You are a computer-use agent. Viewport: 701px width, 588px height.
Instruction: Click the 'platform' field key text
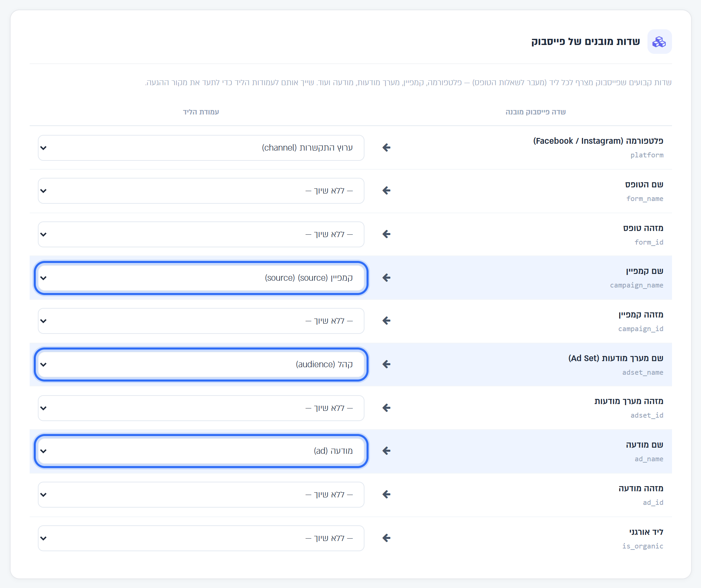pos(647,155)
